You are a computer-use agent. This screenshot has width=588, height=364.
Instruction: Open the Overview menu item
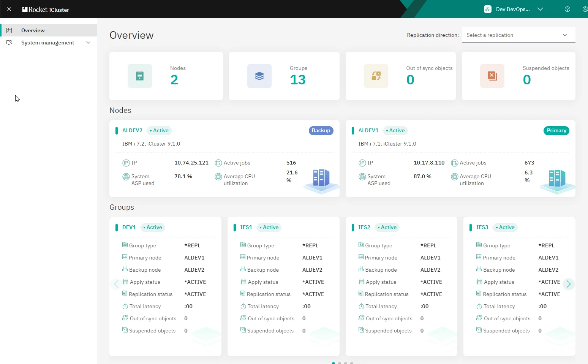click(49, 30)
